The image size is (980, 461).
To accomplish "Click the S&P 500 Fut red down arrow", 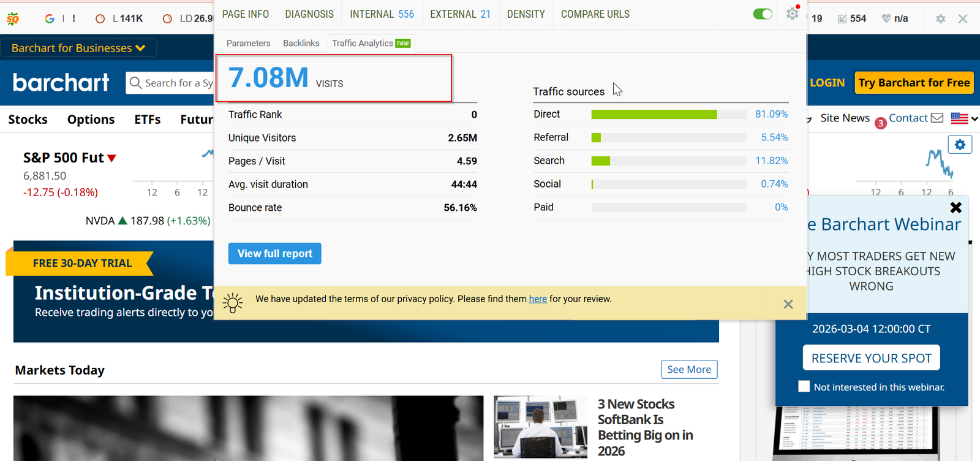I will tap(111, 158).
